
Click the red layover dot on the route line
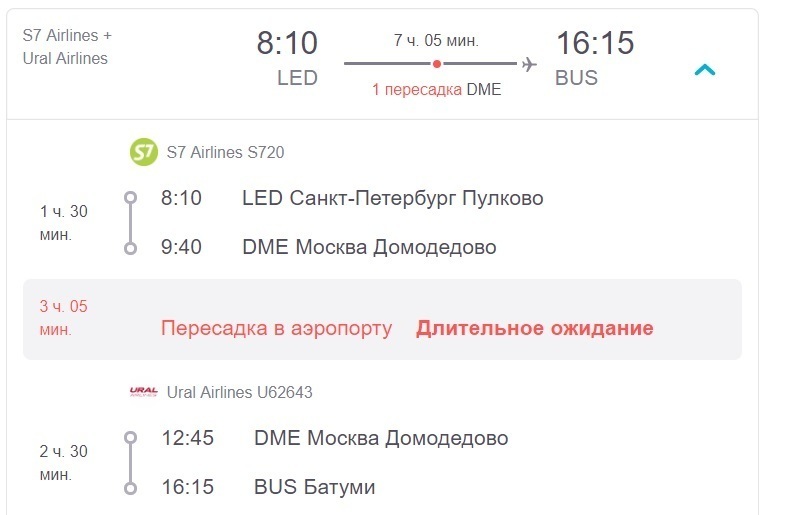point(437,64)
